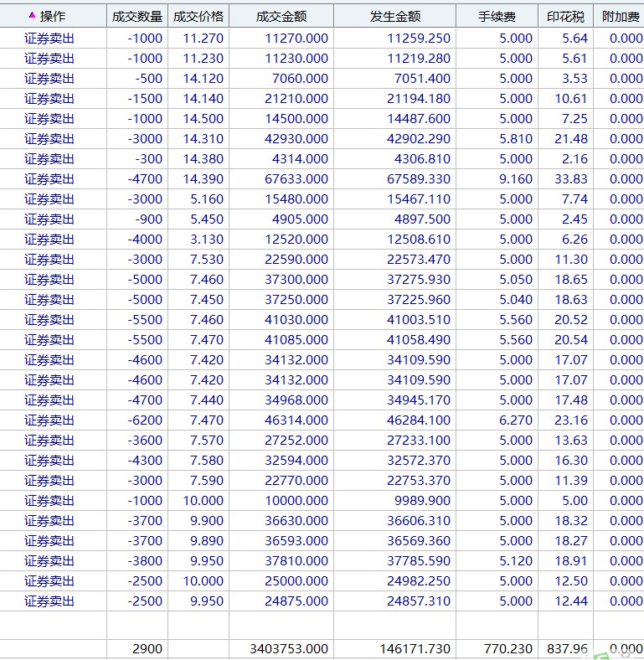644x660 pixels.
Task: Click the 手续费 column header
Action: [x=497, y=16]
